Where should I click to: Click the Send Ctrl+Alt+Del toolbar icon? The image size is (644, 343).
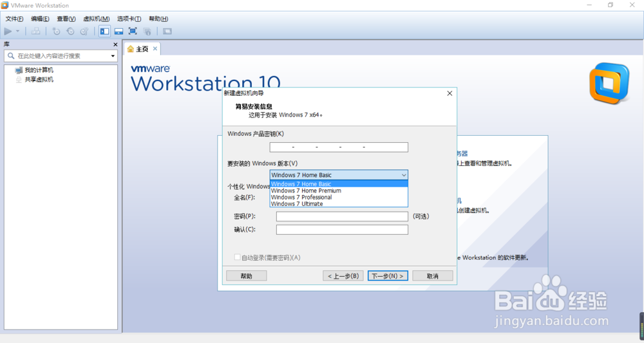(36, 31)
